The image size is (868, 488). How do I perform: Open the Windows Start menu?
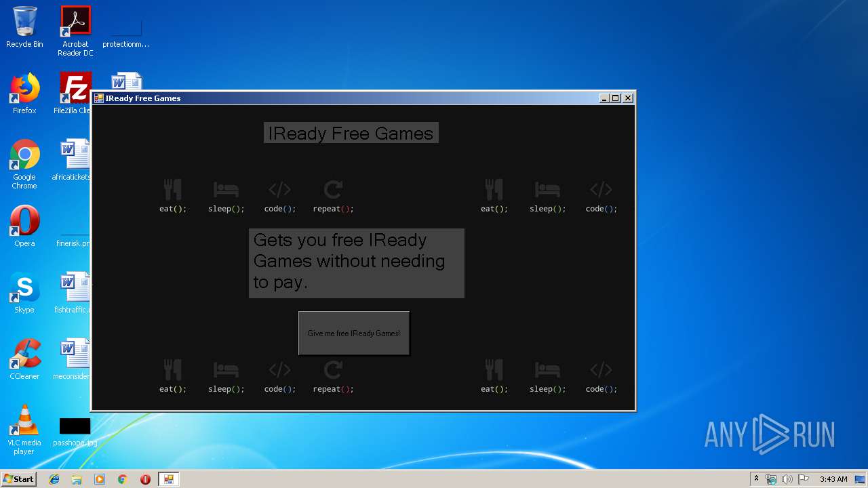[x=19, y=479]
